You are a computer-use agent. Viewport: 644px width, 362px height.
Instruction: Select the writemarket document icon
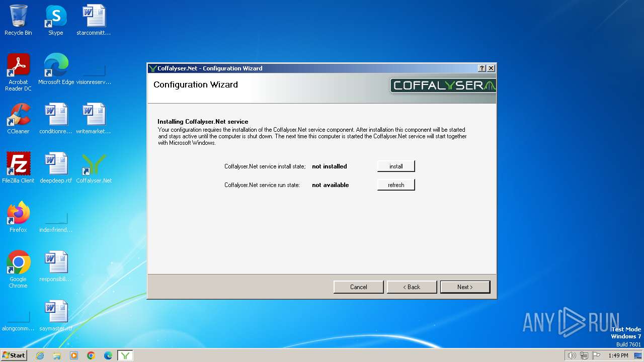pos(94,119)
